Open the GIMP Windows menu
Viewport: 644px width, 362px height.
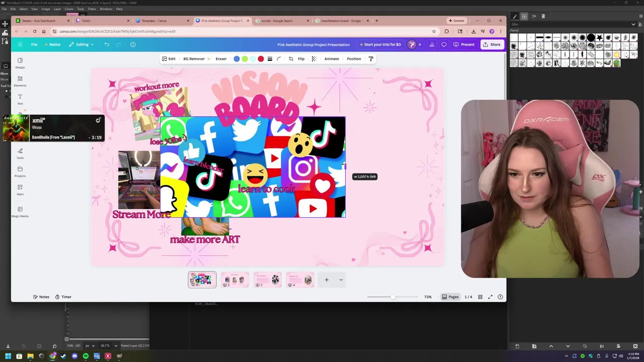pos(106,9)
